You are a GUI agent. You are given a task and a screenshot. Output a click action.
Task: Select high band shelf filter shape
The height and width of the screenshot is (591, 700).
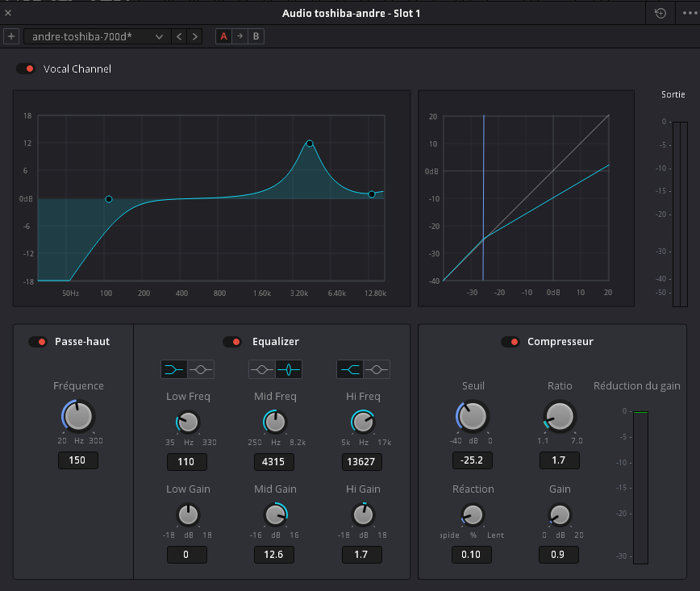click(x=349, y=369)
